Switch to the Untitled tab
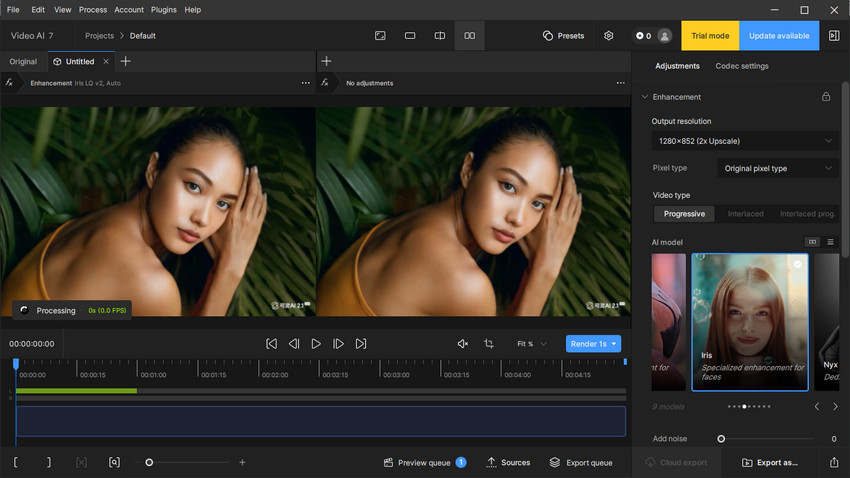Screen dimensions: 850x478 (x=80, y=62)
